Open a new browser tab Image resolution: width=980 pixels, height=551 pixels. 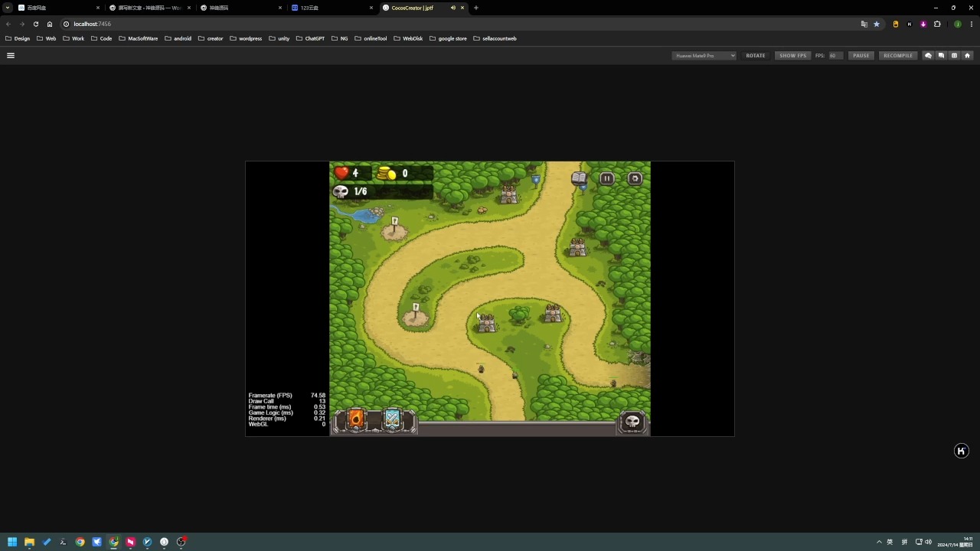pos(476,8)
